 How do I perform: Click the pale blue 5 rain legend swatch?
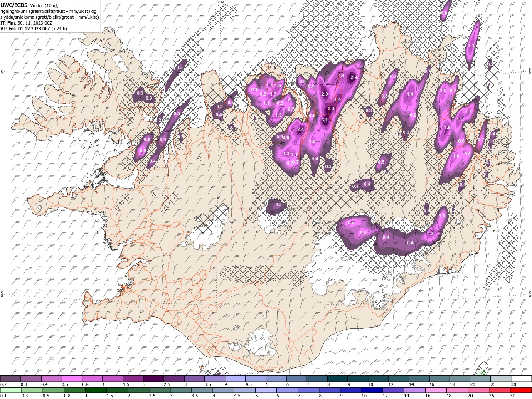(x=266, y=390)
